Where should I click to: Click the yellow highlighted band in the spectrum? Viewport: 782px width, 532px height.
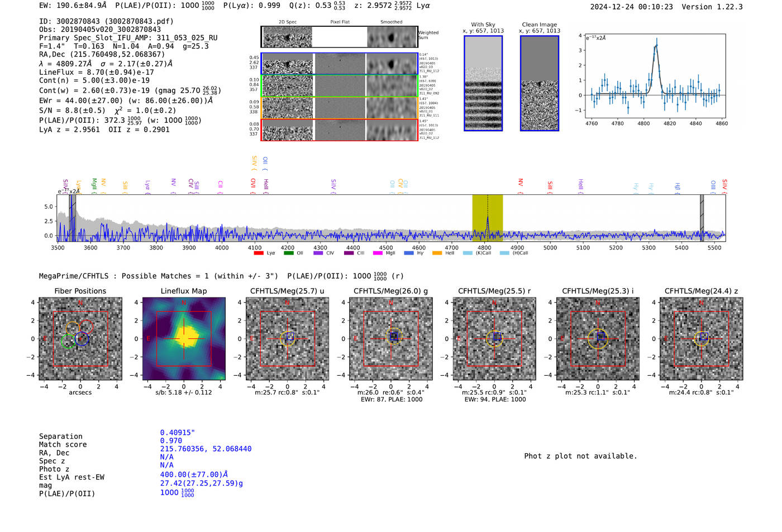point(487,218)
